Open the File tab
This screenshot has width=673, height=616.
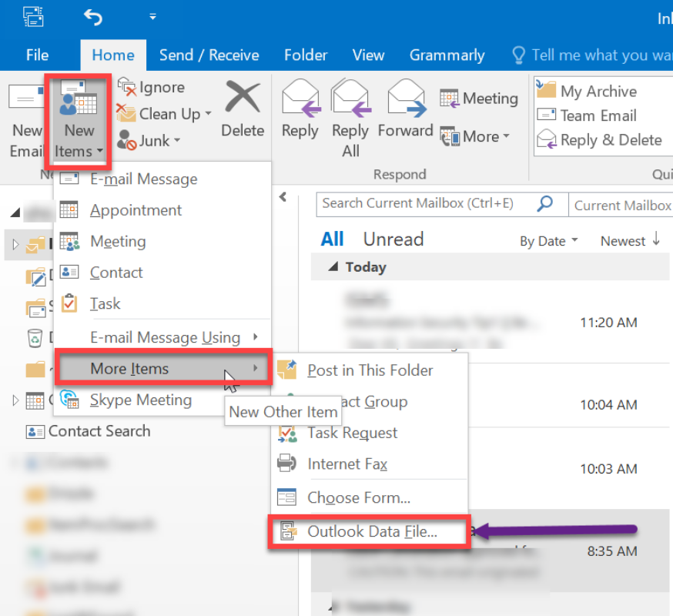point(37,55)
